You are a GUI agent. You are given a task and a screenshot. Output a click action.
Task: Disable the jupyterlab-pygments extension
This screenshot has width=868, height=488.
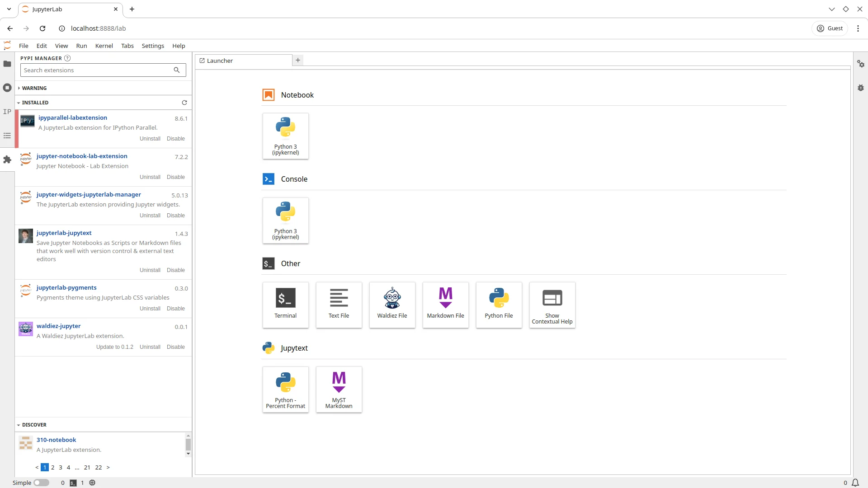[x=175, y=309]
